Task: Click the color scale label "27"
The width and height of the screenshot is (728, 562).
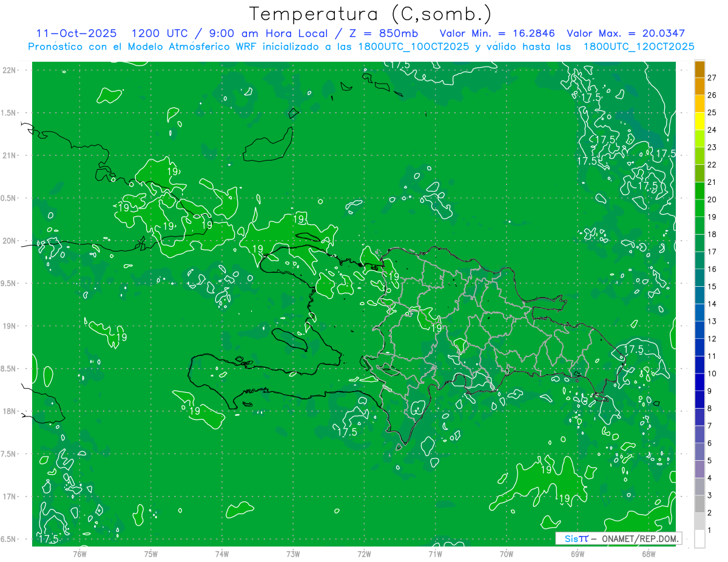Action: pyautogui.click(x=712, y=78)
